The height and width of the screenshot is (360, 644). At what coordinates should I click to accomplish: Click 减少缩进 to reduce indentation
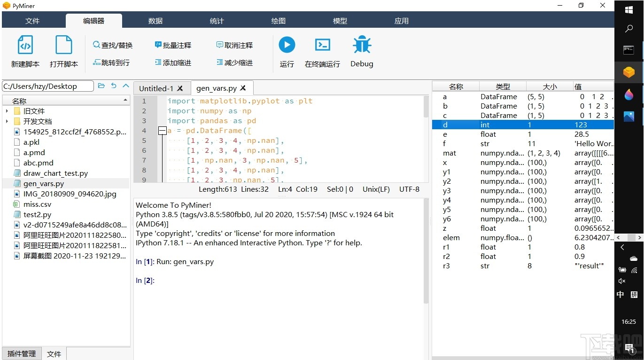point(234,63)
